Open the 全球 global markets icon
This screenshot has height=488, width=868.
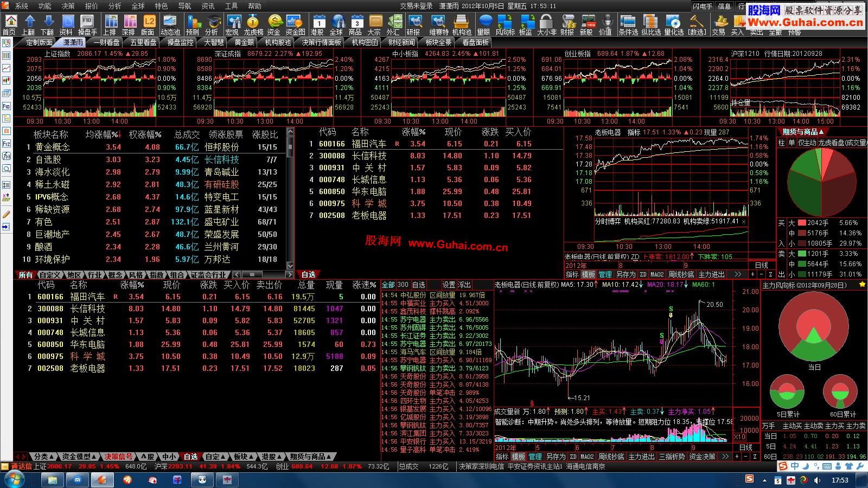click(x=337, y=25)
